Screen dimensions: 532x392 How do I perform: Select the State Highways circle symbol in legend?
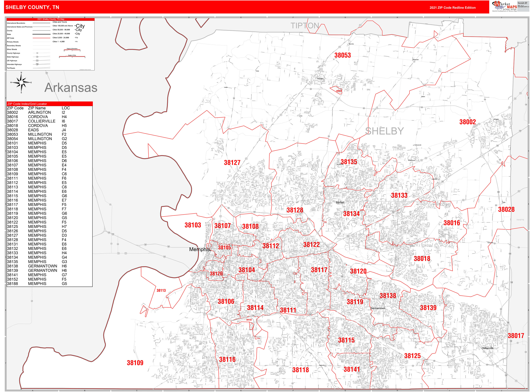click(37, 57)
